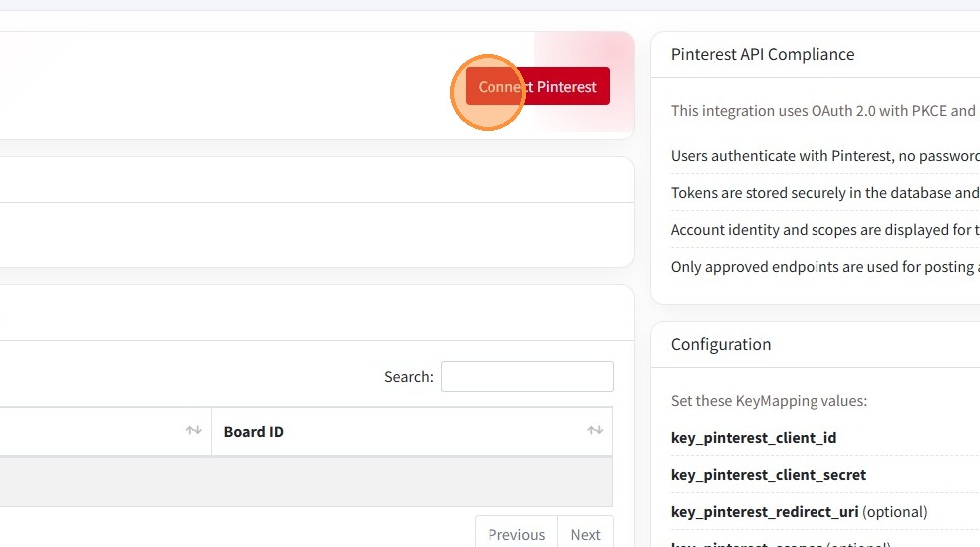Click the 'Set these KeyMapping values' text
Screen dimensions: 980x547
point(769,401)
